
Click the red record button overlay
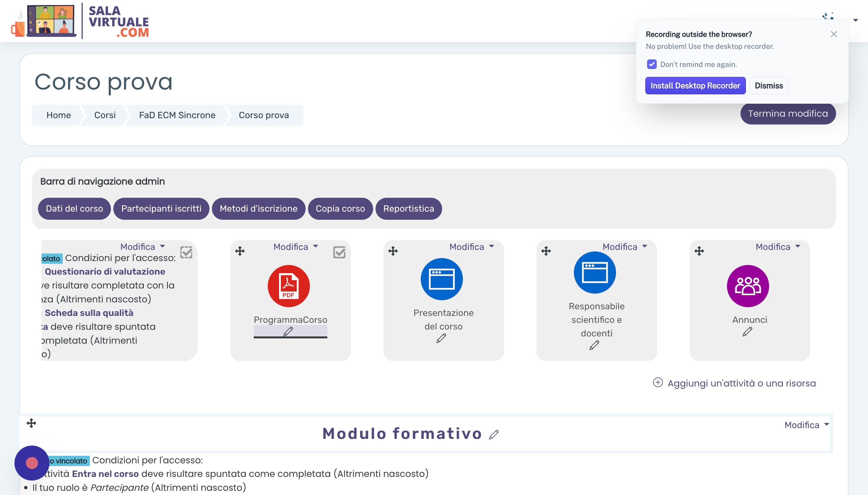(32, 463)
